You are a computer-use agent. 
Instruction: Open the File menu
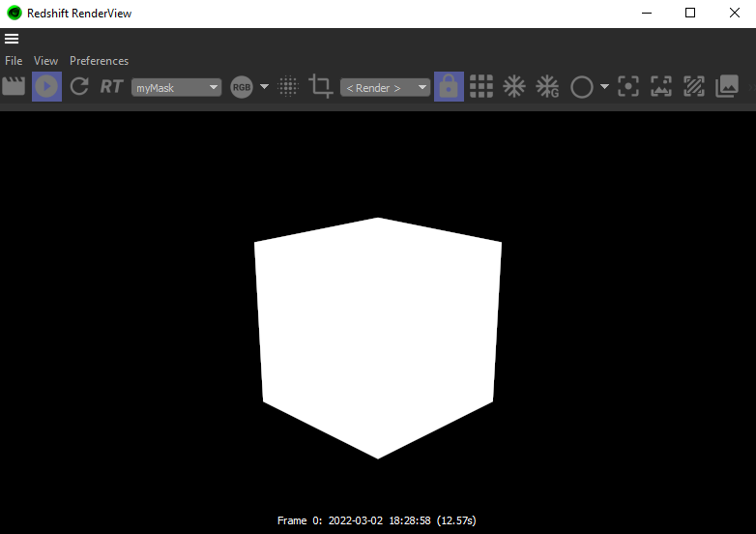coord(14,61)
